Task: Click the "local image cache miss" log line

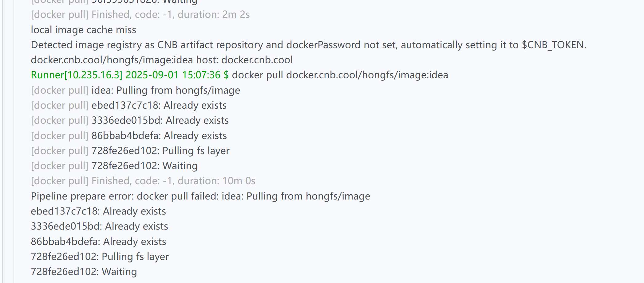Action: pyautogui.click(x=83, y=30)
